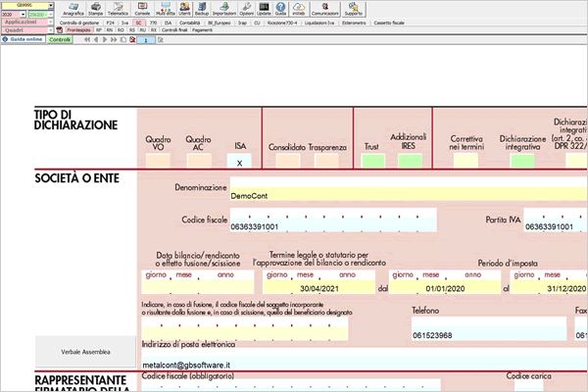
Task: Click the Partita IVA field
Action: pyautogui.click(x=556, y=226)
